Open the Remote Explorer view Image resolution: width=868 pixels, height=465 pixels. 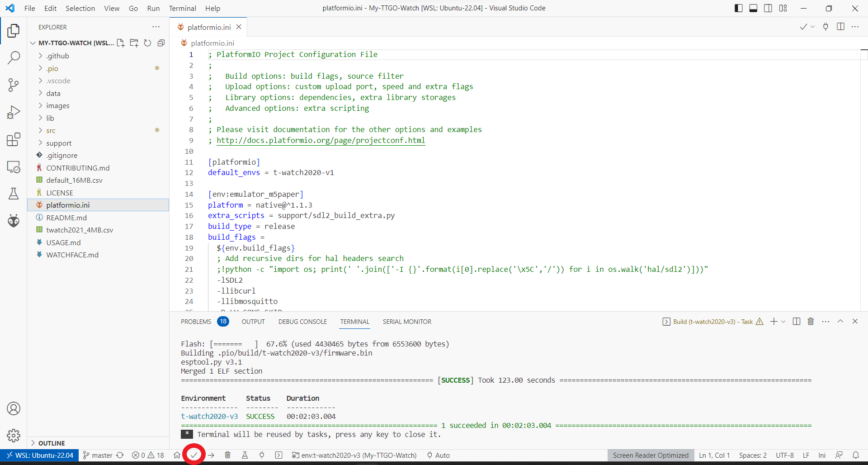tap(14, 166)
